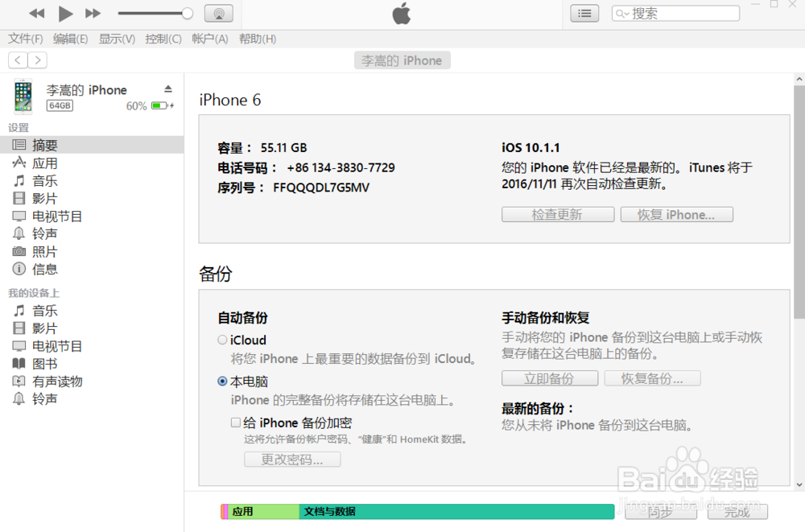805x532 pixels.
Task: Open the 控制(C) menu
Action: pos(163,39)
